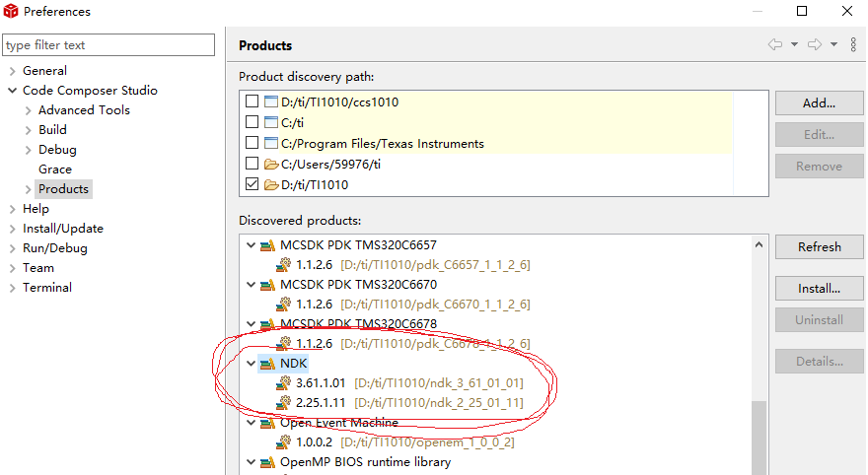Click the MCSDK PDK TMS320C6678 product icon
Screen dimensions: 868x475
coord(267,324)
